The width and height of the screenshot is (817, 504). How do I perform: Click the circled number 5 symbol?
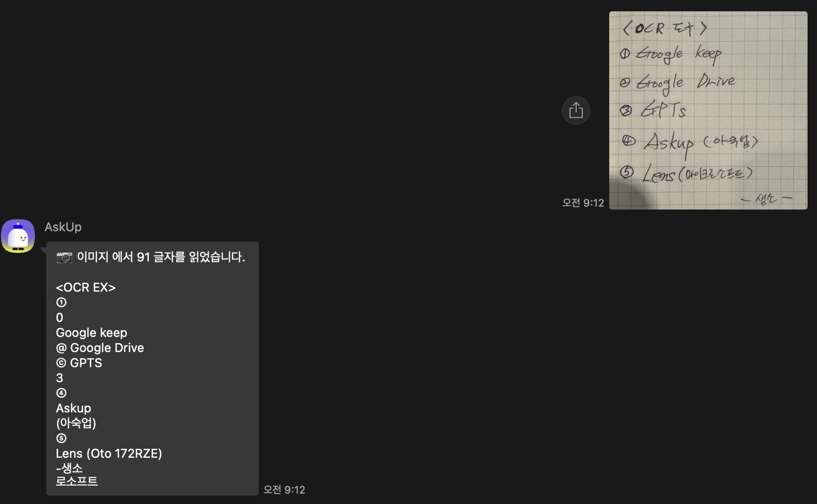click(61, 438)
